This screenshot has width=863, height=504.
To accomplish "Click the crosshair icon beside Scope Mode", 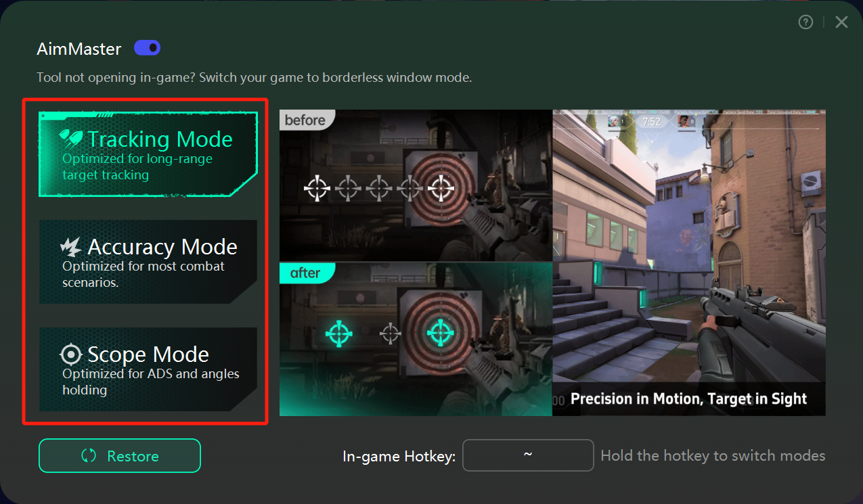I will [71, 354].
